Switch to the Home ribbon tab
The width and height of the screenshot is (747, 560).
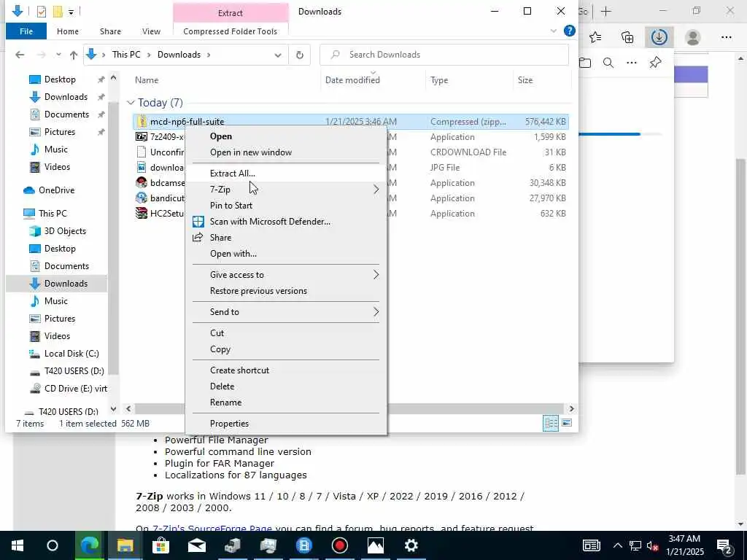pos(68,31)
